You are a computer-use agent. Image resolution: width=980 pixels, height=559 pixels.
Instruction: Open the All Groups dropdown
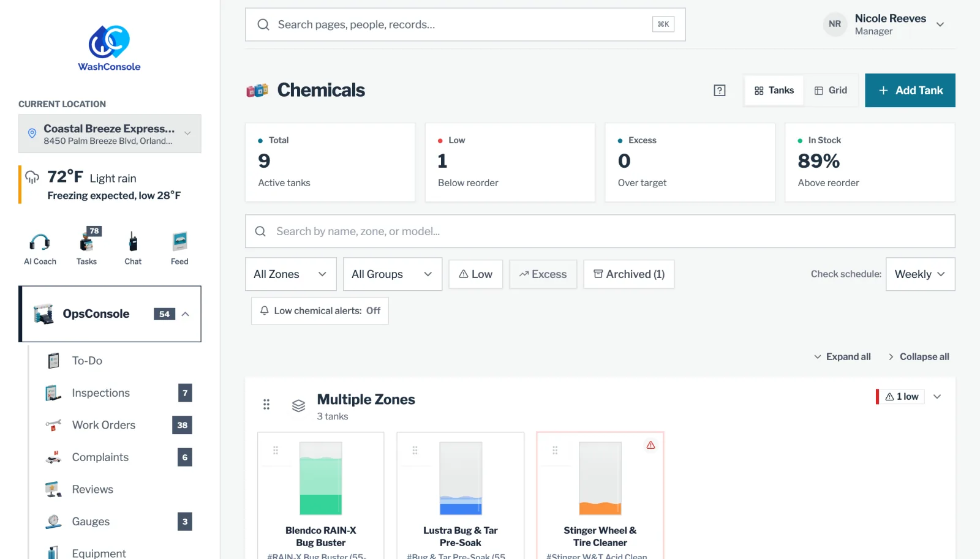coord(393,274)
